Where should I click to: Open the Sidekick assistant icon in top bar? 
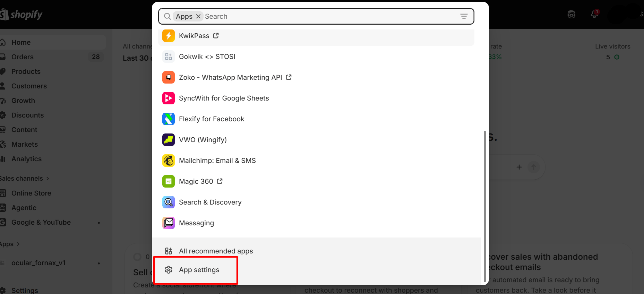coord(572,15)
